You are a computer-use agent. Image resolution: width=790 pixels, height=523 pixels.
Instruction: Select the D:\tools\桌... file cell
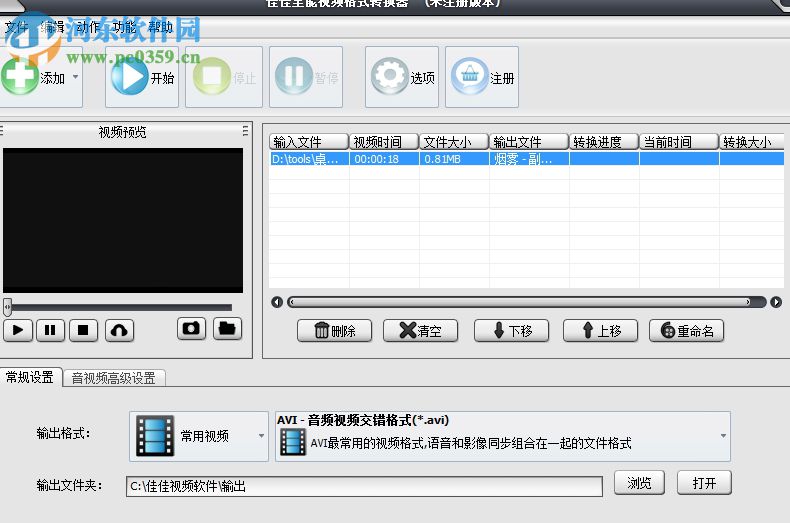coord(309,159)
